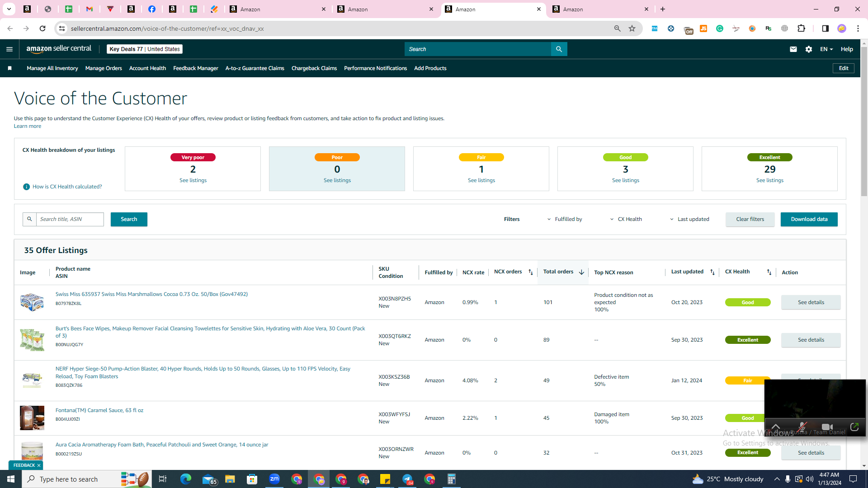Open Chargeback Claims
The image size is (868, 488).
[x=314, y=68]
